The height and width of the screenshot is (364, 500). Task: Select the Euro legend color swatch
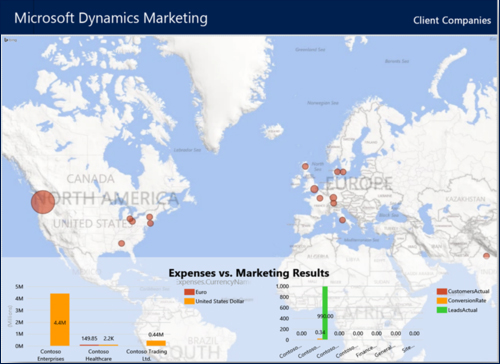189,292
